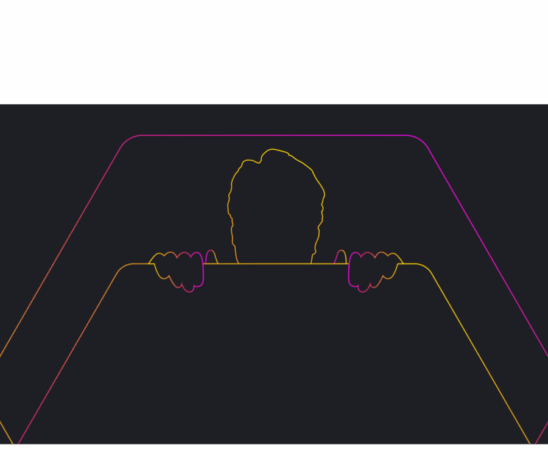Screen dimensions: 548x450
Task: Click the short yellow line at bottom-left corner
Action: [6, 433]
